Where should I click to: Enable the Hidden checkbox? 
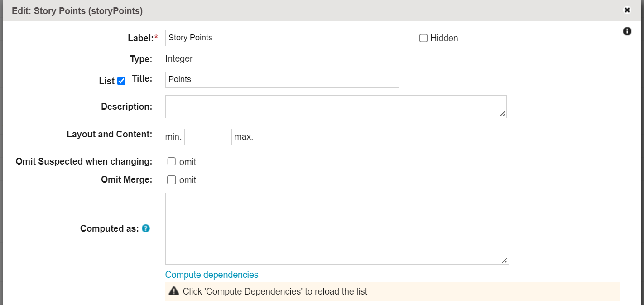click(423, 39)
